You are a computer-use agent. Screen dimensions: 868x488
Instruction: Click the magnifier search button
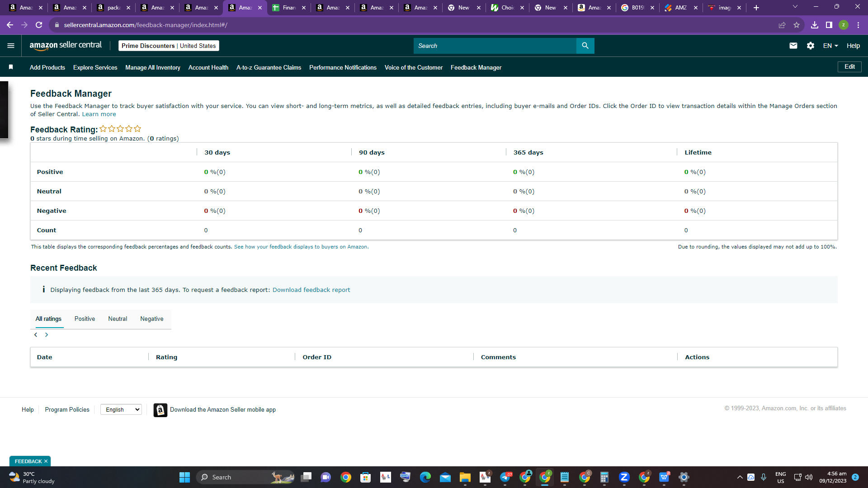[585, 46]
